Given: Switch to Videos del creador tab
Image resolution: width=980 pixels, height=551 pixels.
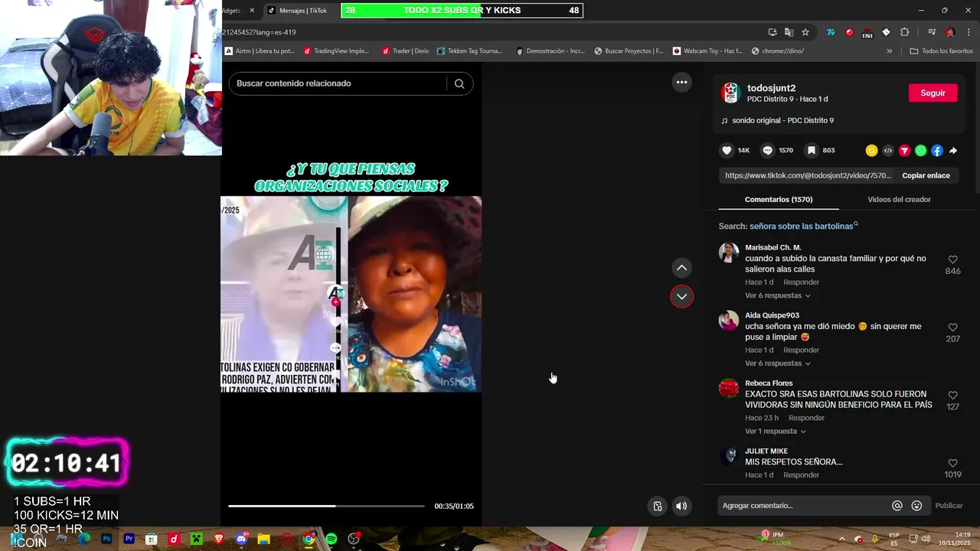Looking at the screenshot, I should 899,199.
